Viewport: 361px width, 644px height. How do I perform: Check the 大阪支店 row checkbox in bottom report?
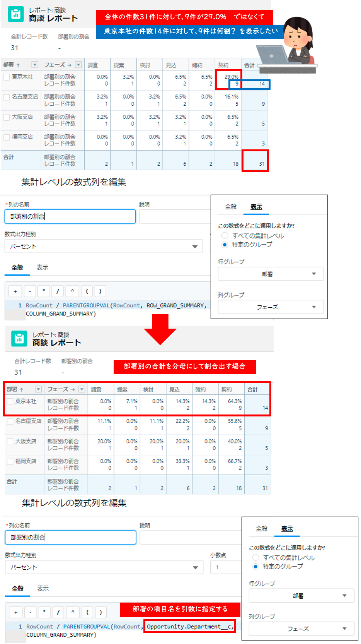(10, 442)
